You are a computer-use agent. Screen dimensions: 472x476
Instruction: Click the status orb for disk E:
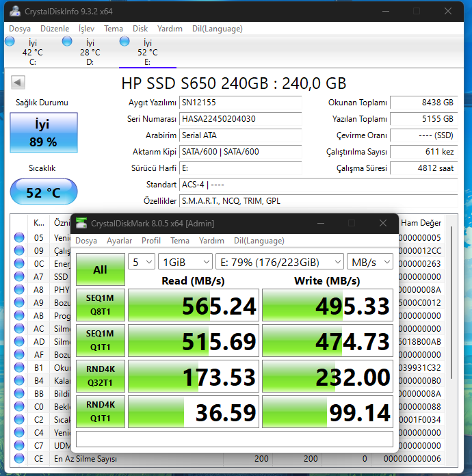pyautogui.click(x=124, y=41)
